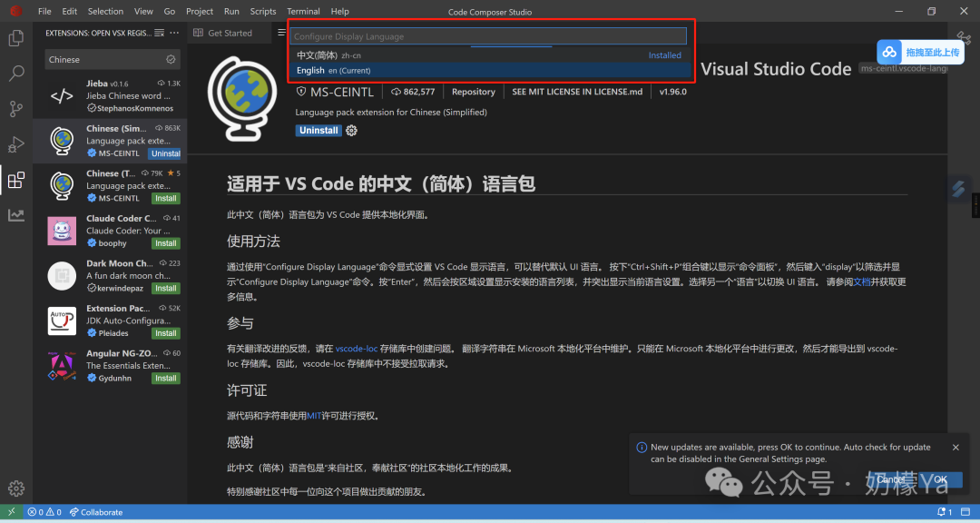Open the extension manage gear beside Uninstall
Image resolution: width=980 pixels, height=523 pixels.
tap(352, 130)
